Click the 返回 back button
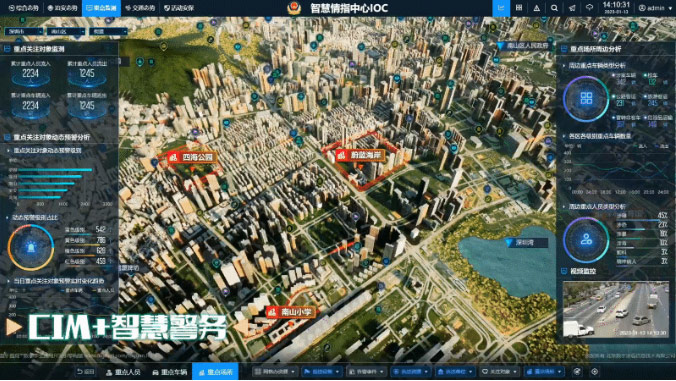 point(85,372)
